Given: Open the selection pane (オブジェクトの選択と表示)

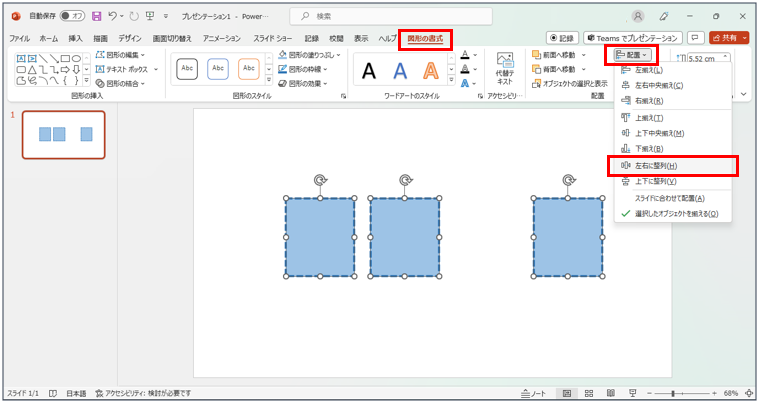Looking at the screenshot, I should point(570,83).
